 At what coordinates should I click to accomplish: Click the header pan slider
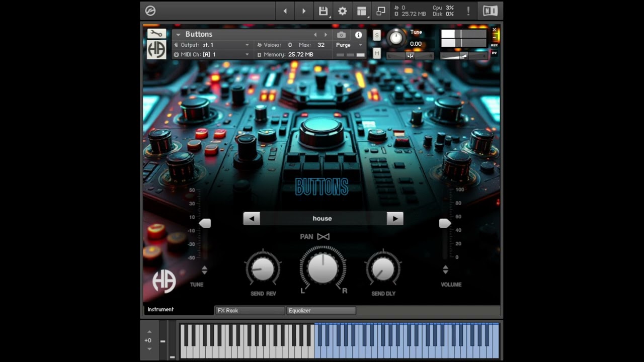410,56
